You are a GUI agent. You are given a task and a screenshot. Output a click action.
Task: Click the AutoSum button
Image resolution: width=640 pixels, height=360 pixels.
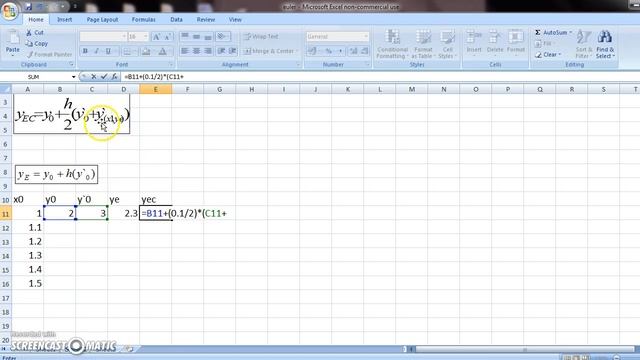(x=553, y=32)
